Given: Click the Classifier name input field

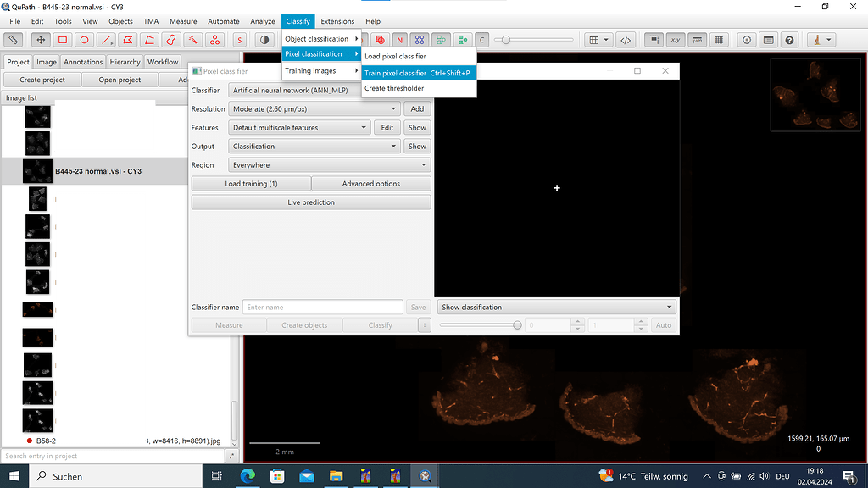Looking at the screenshot, I should tap(322, 308).
